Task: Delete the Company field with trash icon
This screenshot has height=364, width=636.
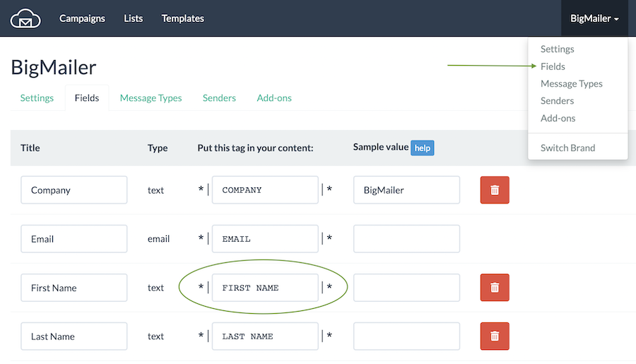Action: point(495,190)
